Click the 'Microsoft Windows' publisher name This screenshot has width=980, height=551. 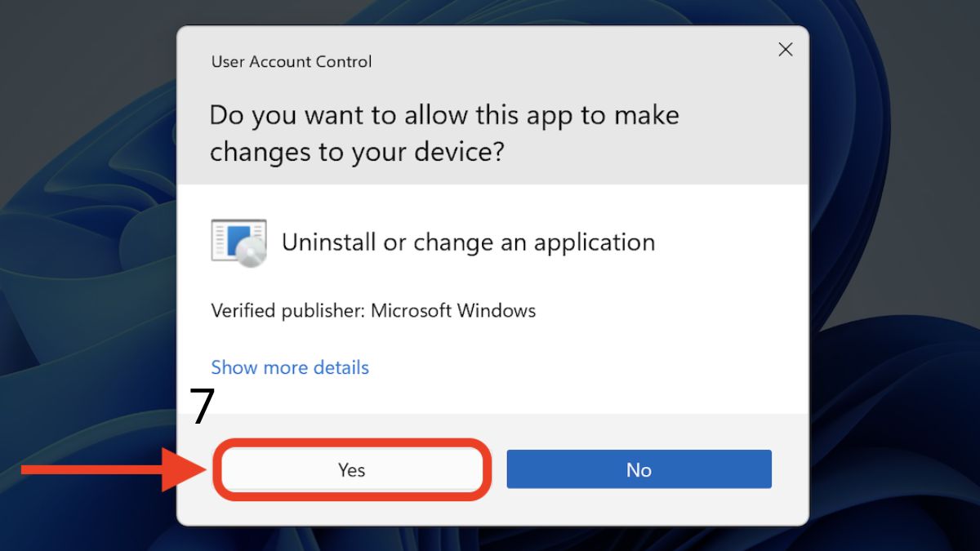[x=453, y=311]
